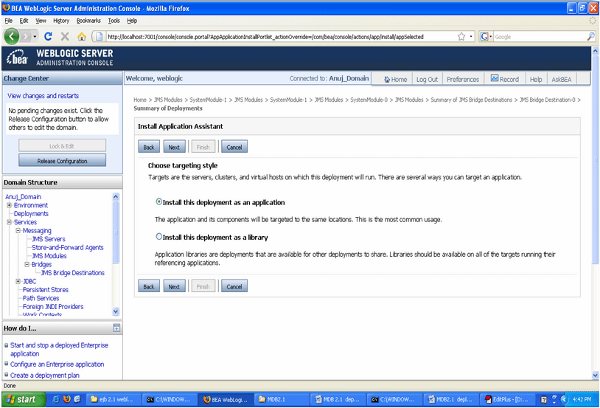
Task: Open the EditPlus taskbar item
Action: click(507, 400)
